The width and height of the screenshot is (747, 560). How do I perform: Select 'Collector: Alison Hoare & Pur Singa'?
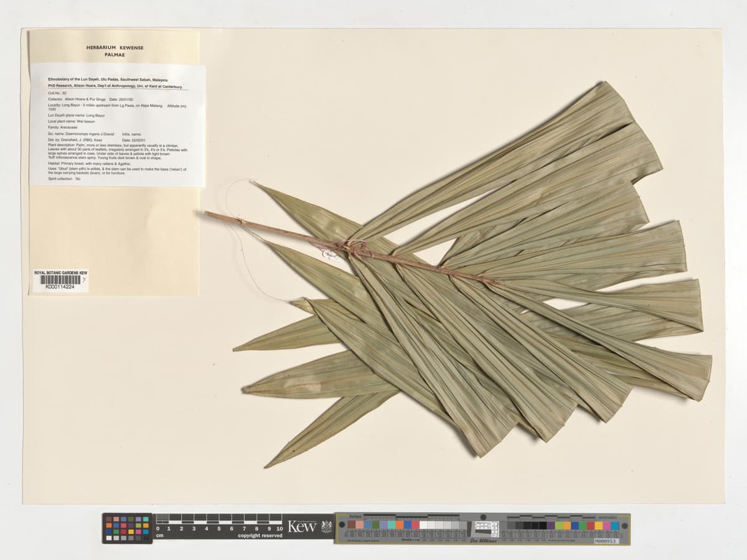coord(77,100)
